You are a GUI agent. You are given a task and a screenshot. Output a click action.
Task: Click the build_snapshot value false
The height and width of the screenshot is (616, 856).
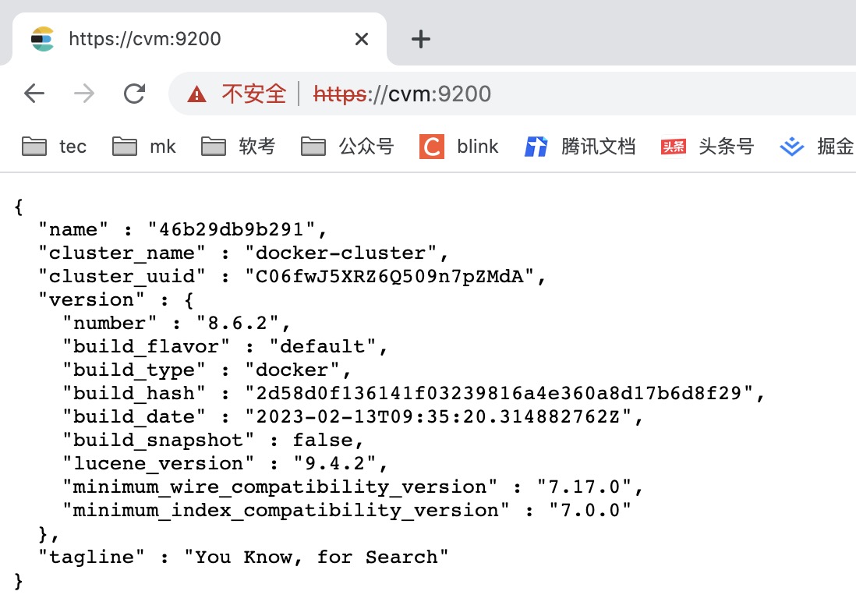[x=323, y=440]
